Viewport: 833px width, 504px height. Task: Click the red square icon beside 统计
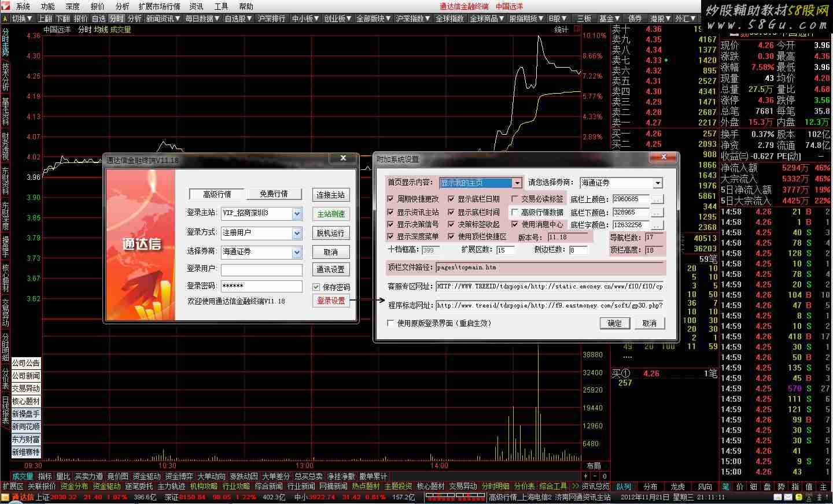pyautogui.click(x=577, y=29)
